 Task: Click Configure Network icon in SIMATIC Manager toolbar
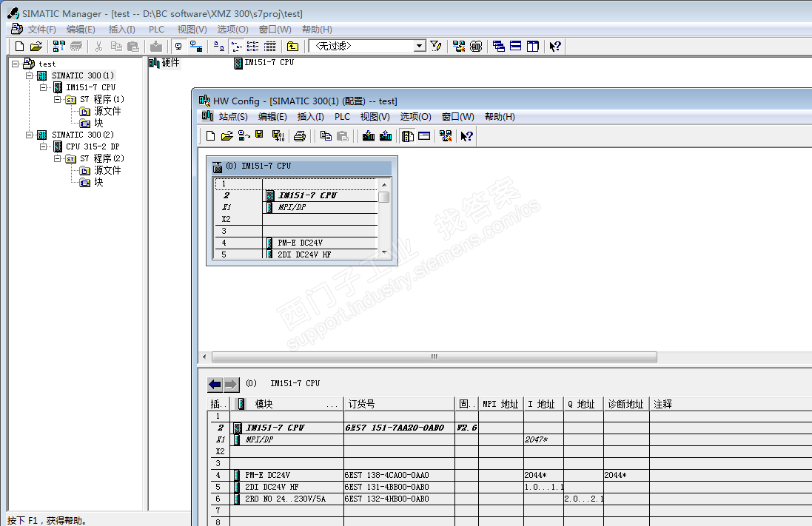click(x=459, y=47)
